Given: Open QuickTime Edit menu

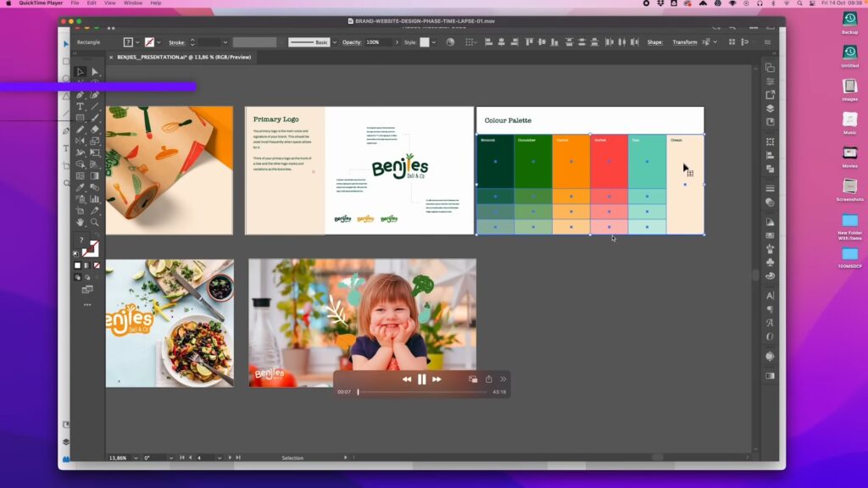Looking at the screenshot, I should tap(92, 3).
